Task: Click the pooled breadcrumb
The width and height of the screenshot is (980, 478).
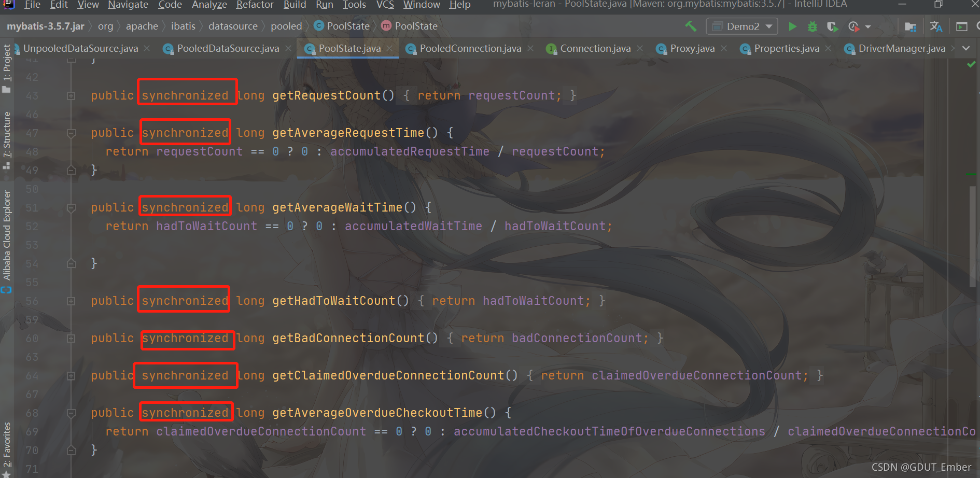Action: tap(286, 26)
